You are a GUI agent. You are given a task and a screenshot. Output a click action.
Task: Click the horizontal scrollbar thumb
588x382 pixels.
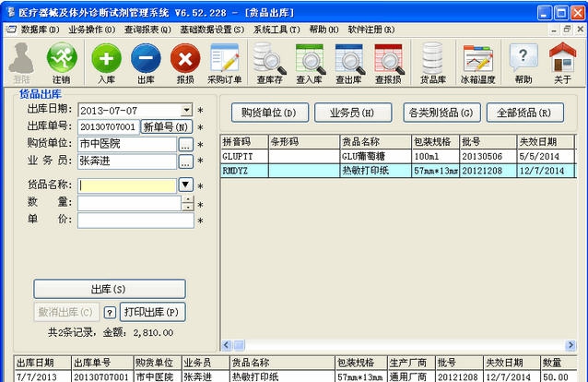coord(239,345)
